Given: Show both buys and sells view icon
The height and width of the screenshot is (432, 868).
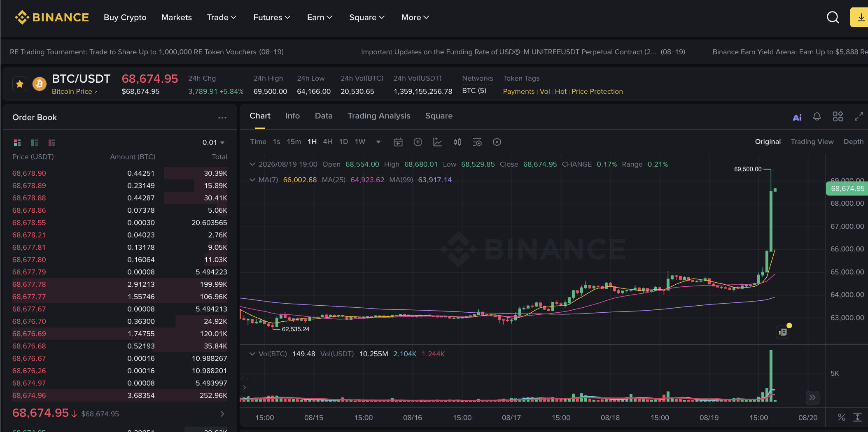Looking at the screenshot, I should pos(17,143).
